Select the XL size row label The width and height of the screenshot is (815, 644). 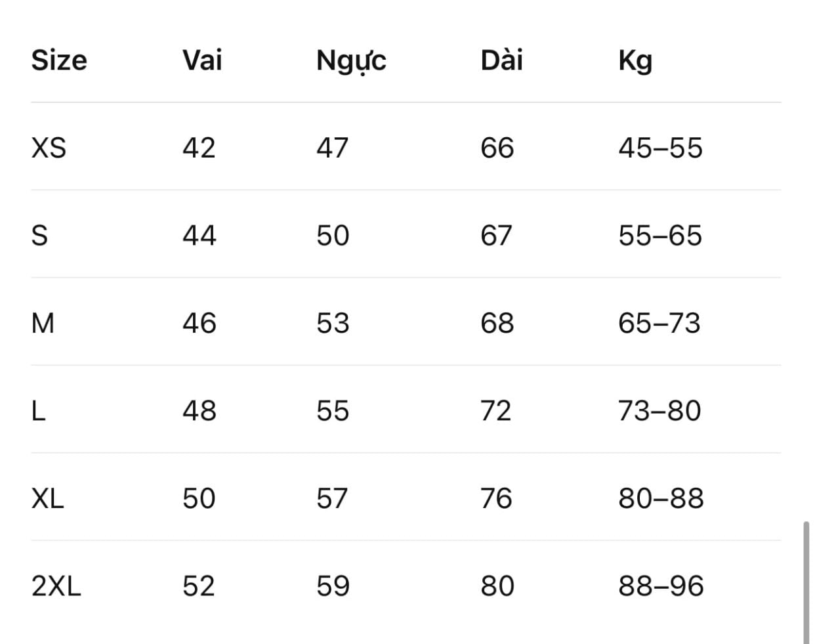(47, 498)
